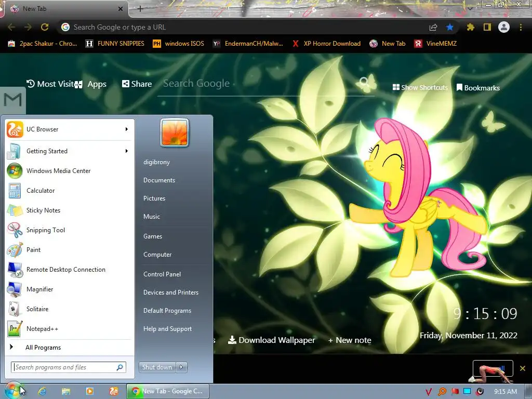Open Music library
Image resolution: width=532 pixels, height=399 pixels.
[151, 217]
